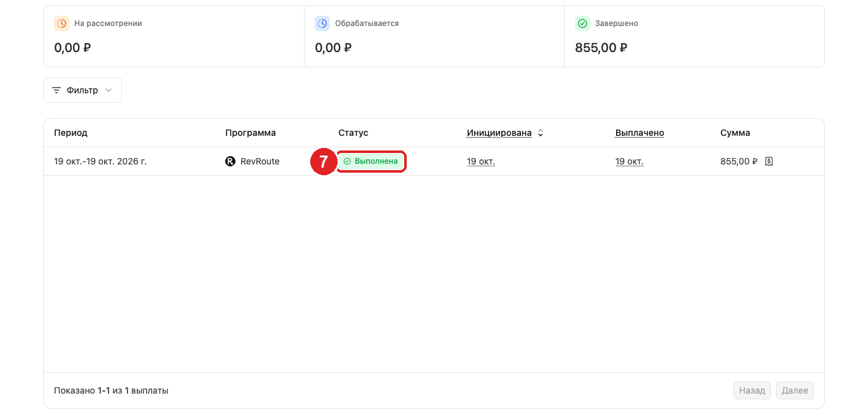
Task: Click the 855,00 ₽ amount in the table row
Action: pos(739,161)
